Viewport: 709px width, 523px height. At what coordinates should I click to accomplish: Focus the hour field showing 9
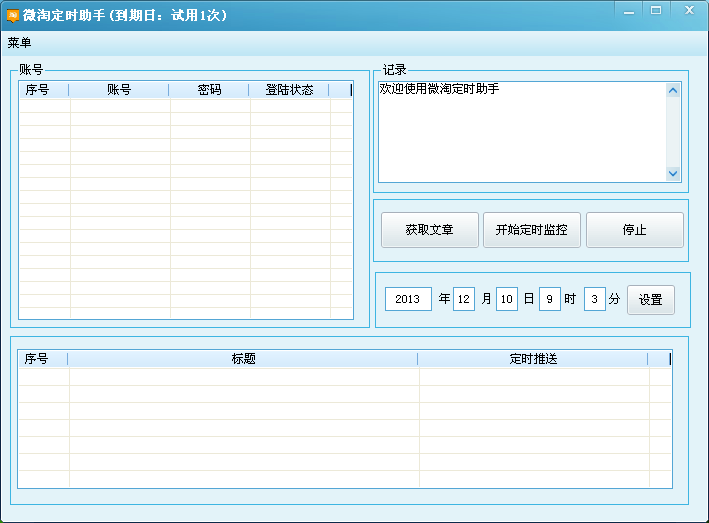coord(550,299)
